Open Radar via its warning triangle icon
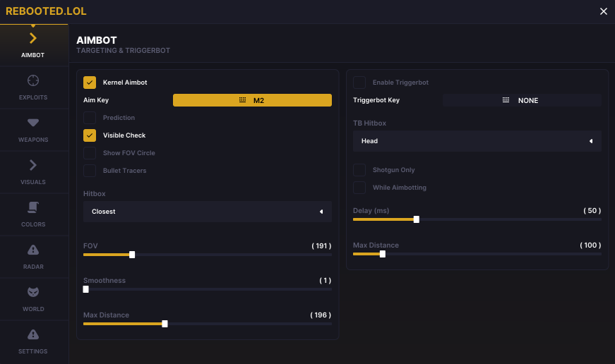Screen dimensions: 615x364 [x=33, y=250]
